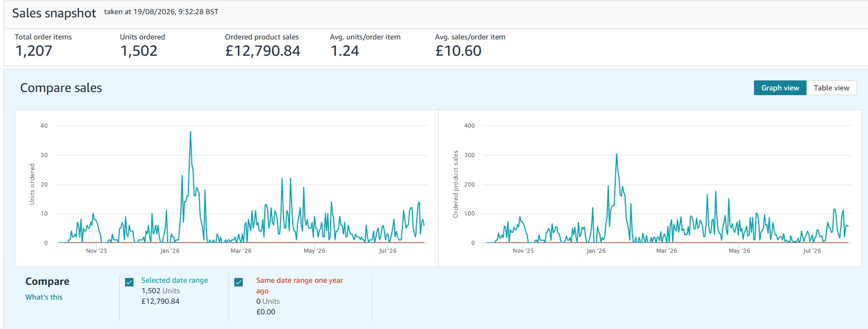Click the January peak in Ordered product sales chart

tap(616, 154)
